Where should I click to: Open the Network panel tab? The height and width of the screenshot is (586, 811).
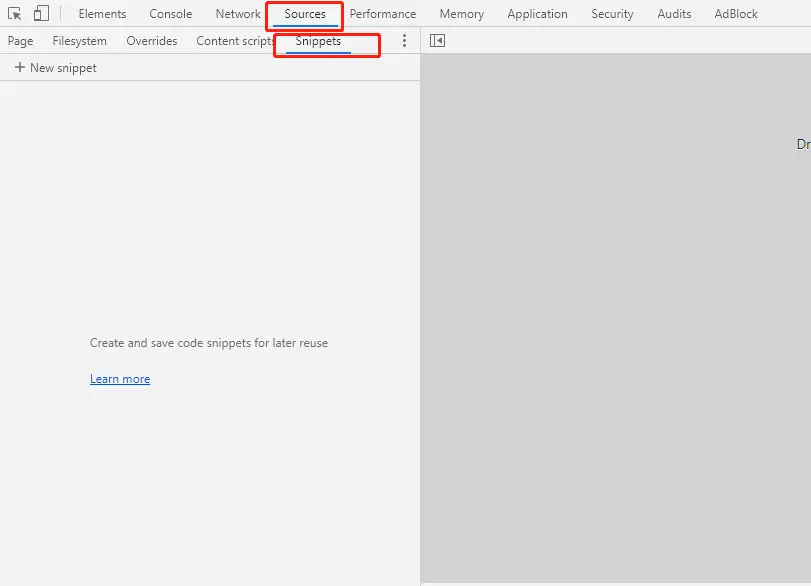(238, 14)
